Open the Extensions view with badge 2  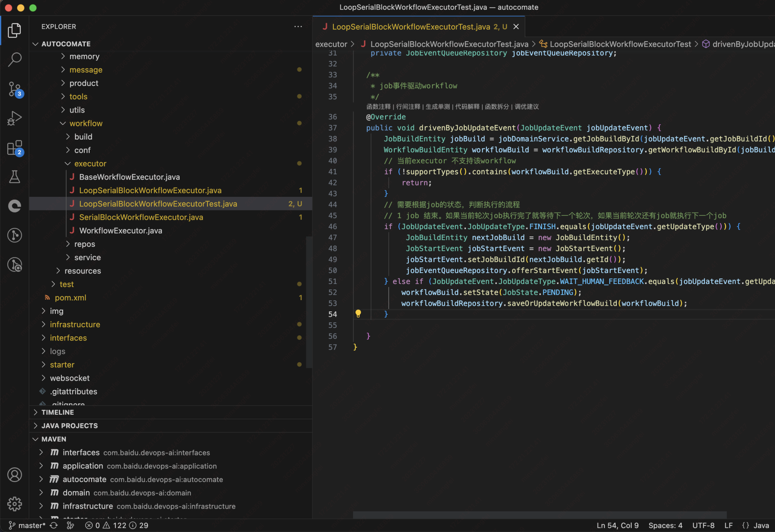click(15, 148)
